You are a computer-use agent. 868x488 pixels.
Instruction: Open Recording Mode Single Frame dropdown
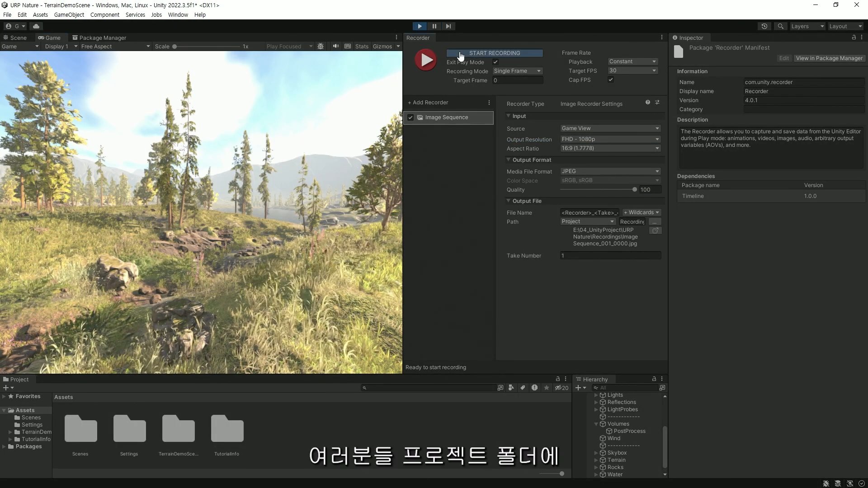[x=517, y=71]
